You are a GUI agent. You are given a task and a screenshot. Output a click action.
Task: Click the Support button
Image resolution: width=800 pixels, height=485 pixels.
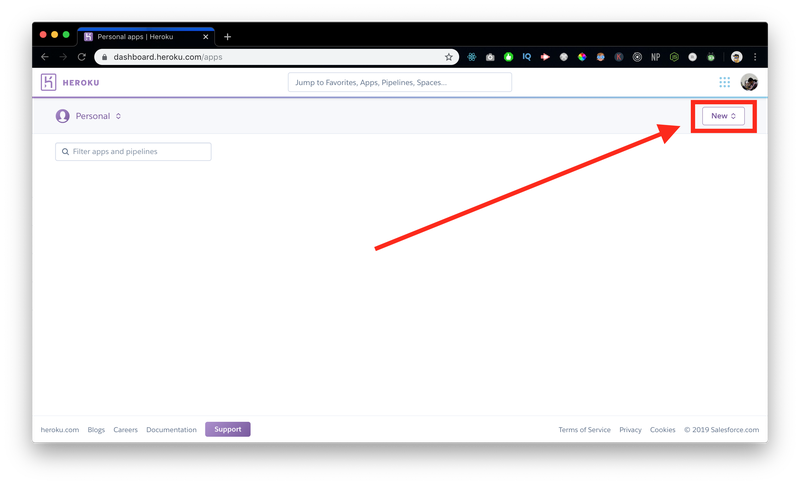tap(228, 429)
